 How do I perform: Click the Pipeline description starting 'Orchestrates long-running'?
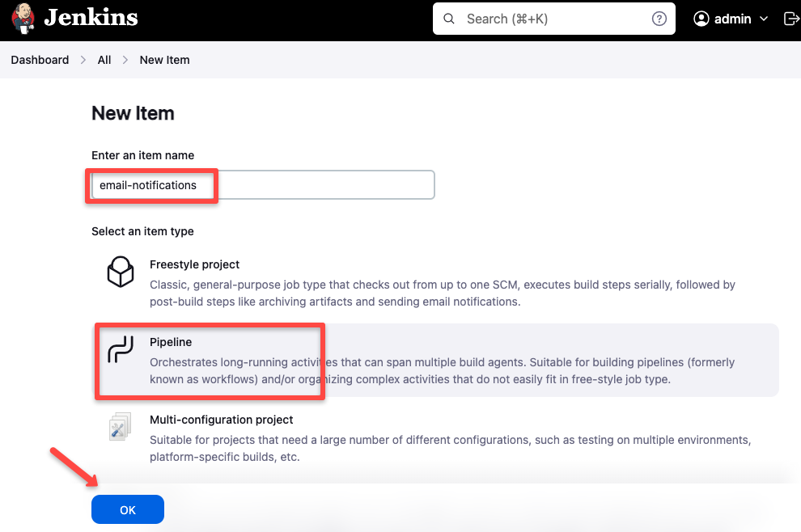(442, 370)
